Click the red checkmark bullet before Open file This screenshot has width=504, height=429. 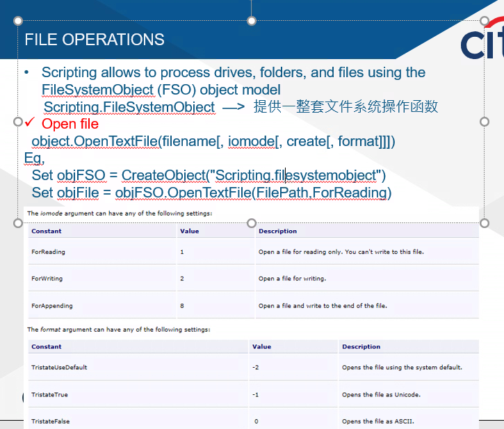(x=30, y=122)
